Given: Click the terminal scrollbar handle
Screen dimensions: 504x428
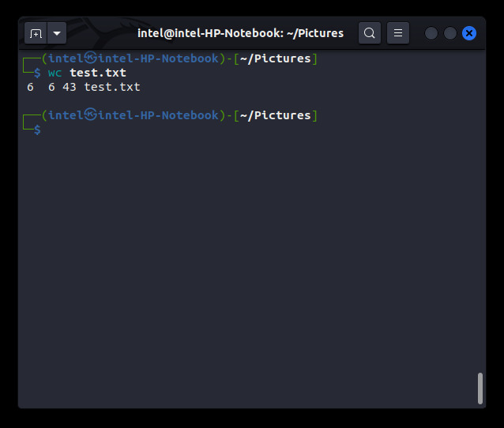Looking at the screenshot, I should point(480,389).
